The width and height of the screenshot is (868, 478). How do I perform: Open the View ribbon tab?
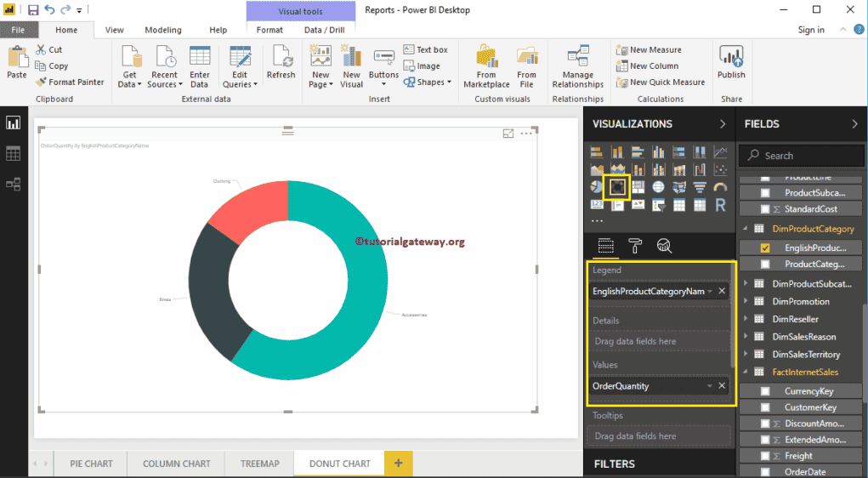115,30
